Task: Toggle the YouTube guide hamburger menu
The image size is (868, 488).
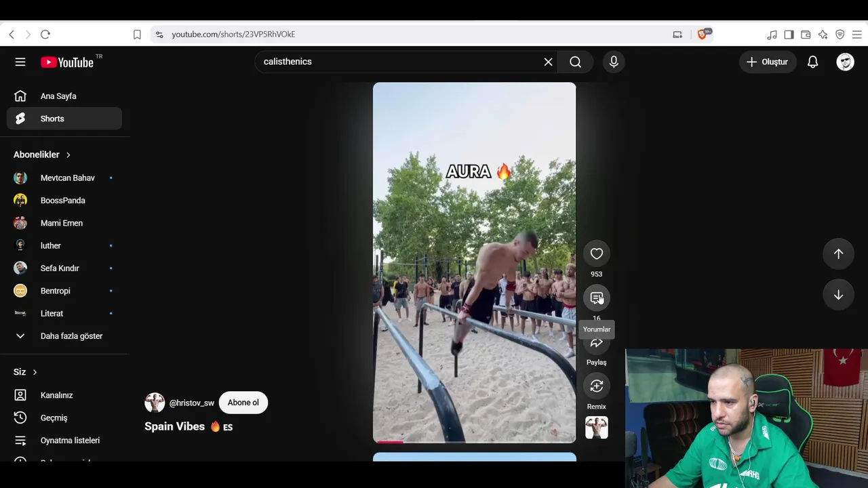Action: point(20,62)
